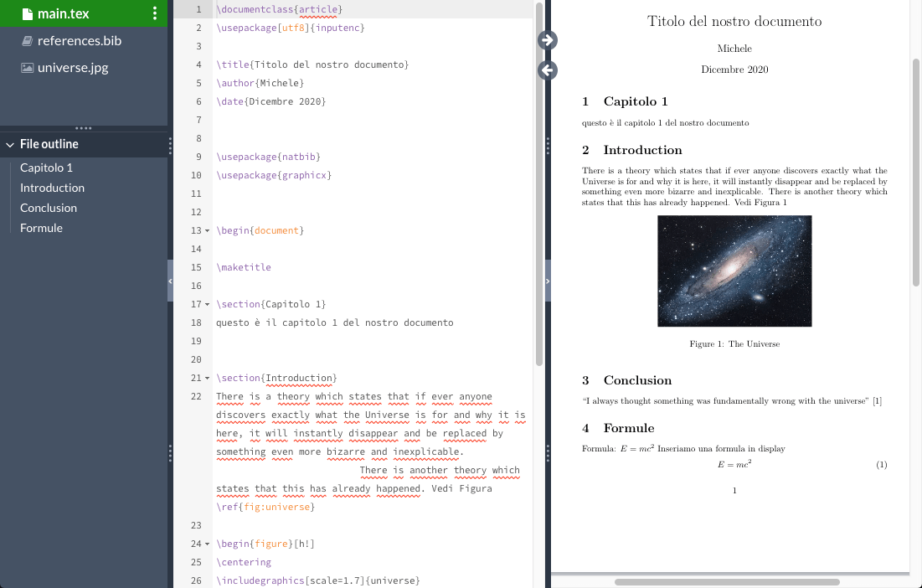Click the universe.jpg image file icon
Image resolution: width=922 pixels, height=588 pixels.
click(x=27, y=68)
